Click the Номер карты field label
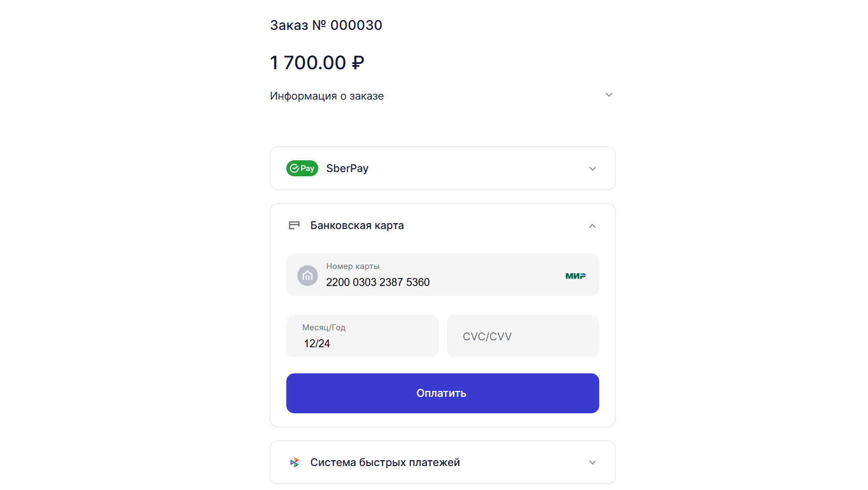The image size is (868, 490). [353, 266]
